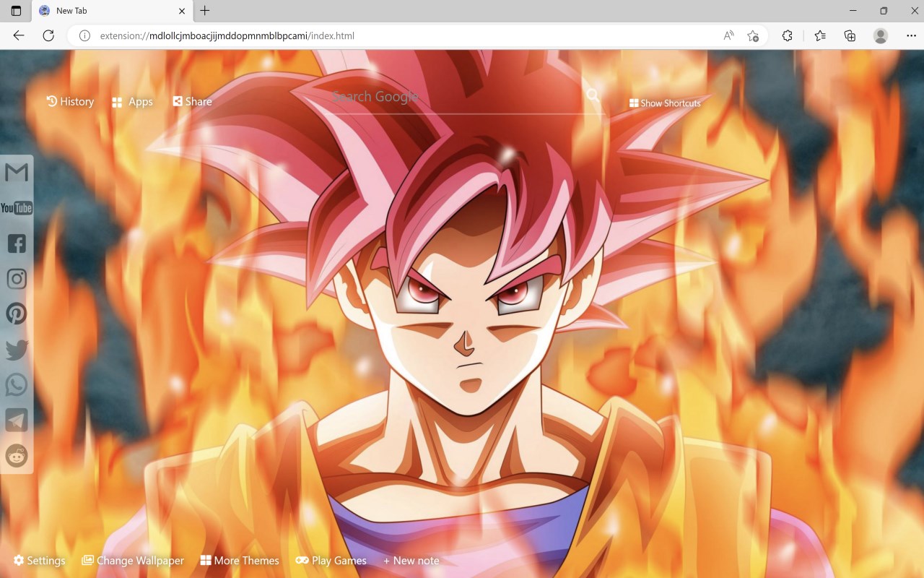Open Pinterest from the sidebar
The image size is (924, 578).
[17, 314]
